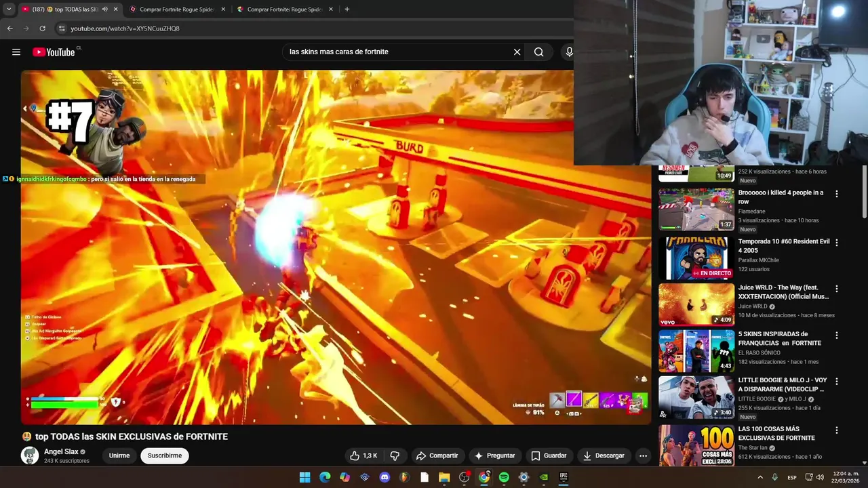The width and height of the screenshot is (868, 488).
Task: Open Windows Start menu
Action: 305,477
